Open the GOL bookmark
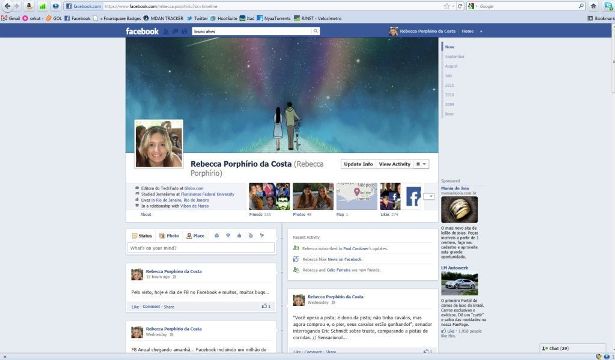This screenshot has width=615, height=360. 54,18
